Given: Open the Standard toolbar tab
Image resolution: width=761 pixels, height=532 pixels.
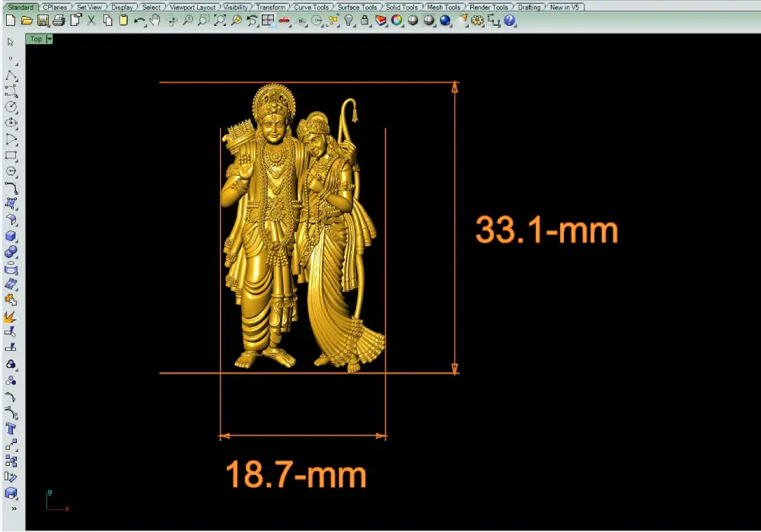Looking at the screenshot, I should coord(21,8).
